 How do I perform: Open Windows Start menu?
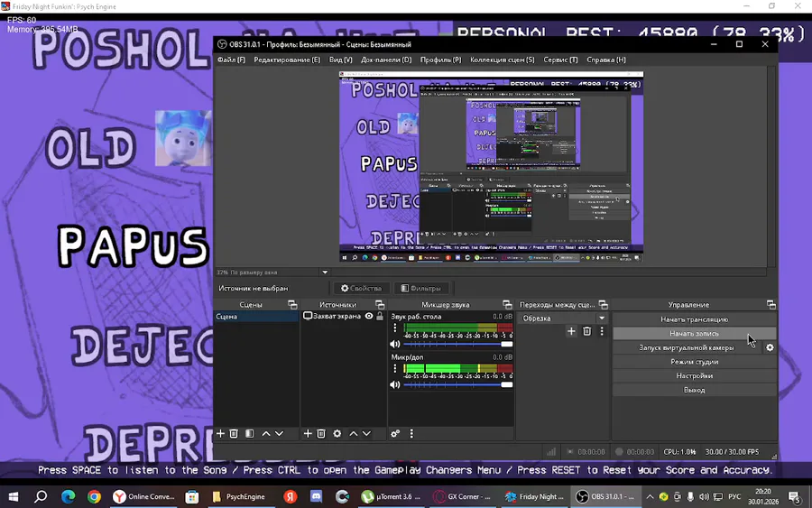[14, 496]
